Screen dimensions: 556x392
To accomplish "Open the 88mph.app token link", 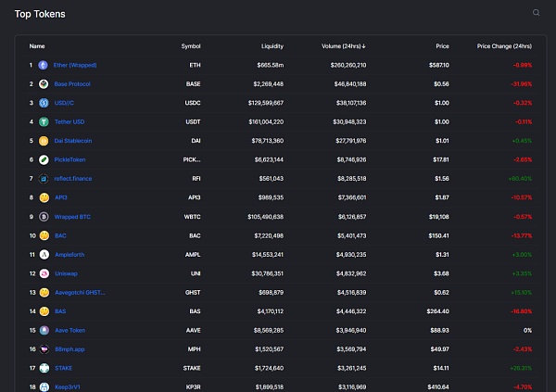I will click(x=69, y=349).
